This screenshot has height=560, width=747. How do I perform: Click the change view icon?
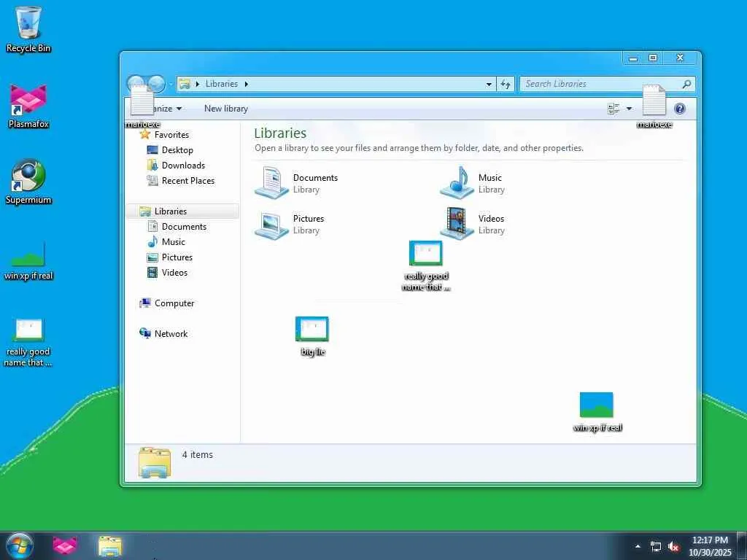tap(614, 109)
